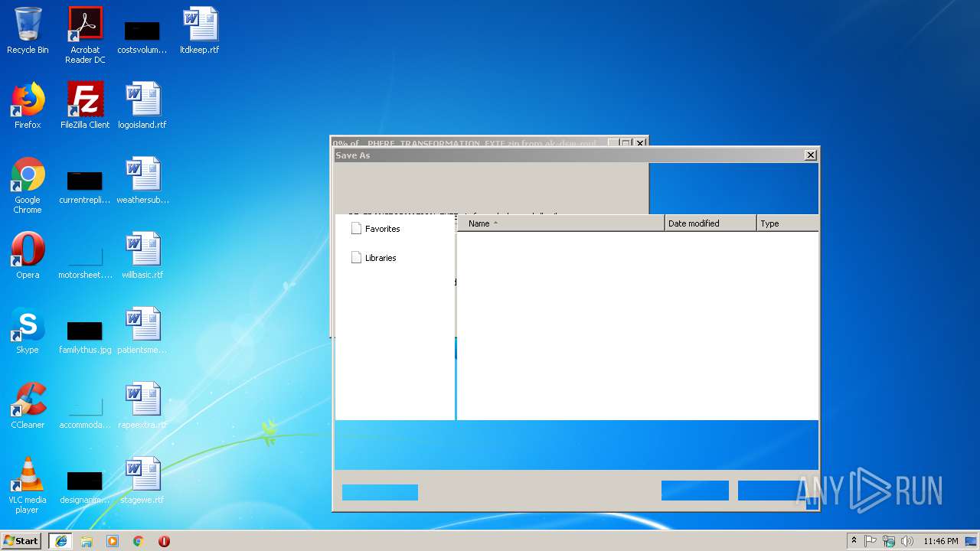Viewport: 980px width, 551px height.
Task: Select accommoda... file on desktop
Action: coord(85,412)
